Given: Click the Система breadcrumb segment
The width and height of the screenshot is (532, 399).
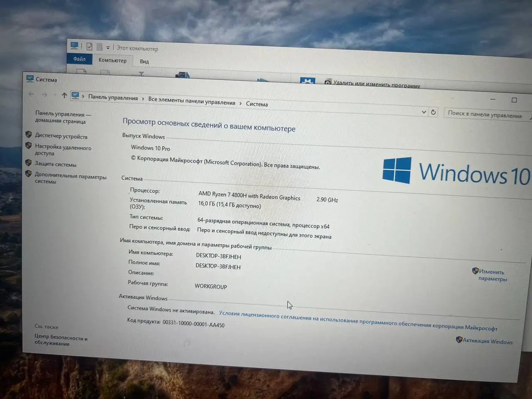Looking at the screenshot, I should click(257, 104).
